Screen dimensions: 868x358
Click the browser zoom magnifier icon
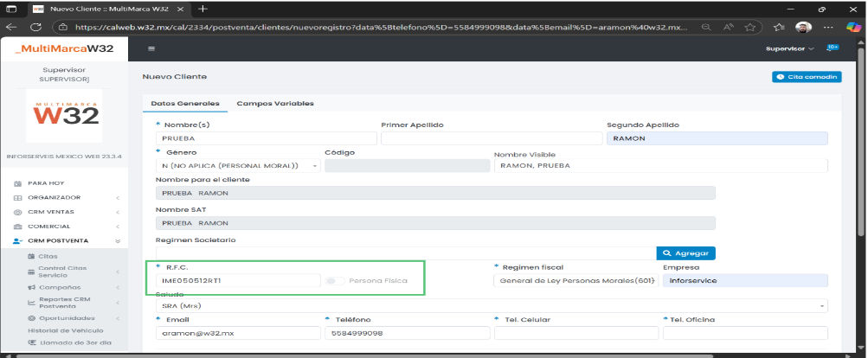pos(707,27)
